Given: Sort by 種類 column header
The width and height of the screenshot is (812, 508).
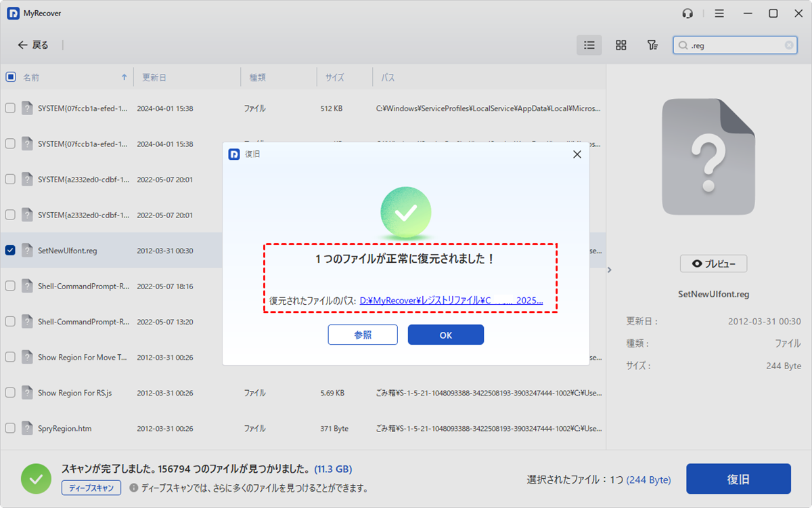Looking at the screenshot, I should coord(257,77).
